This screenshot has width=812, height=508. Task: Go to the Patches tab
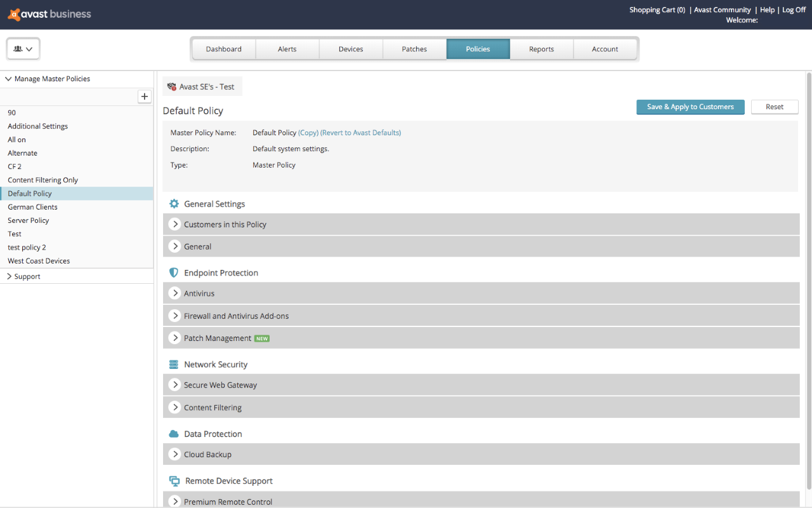coord(414,49)
